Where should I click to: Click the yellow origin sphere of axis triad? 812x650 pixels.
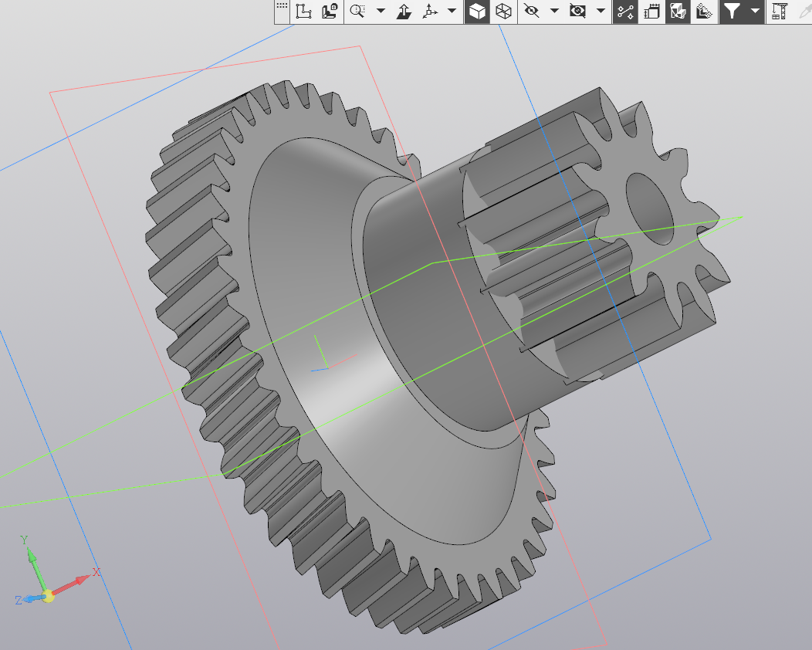(x=48, y=595)
